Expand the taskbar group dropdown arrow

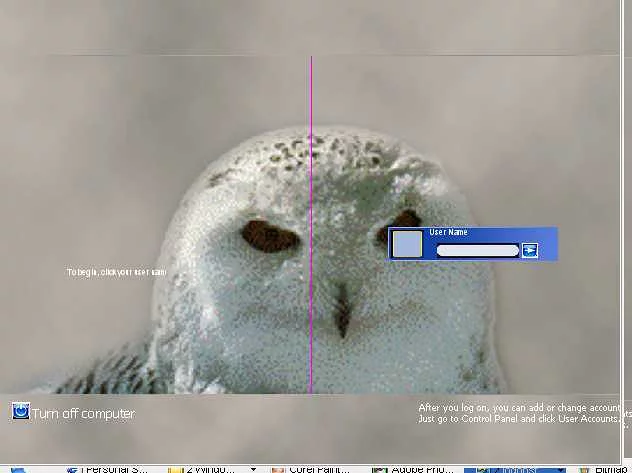click(x=253, y=468)
